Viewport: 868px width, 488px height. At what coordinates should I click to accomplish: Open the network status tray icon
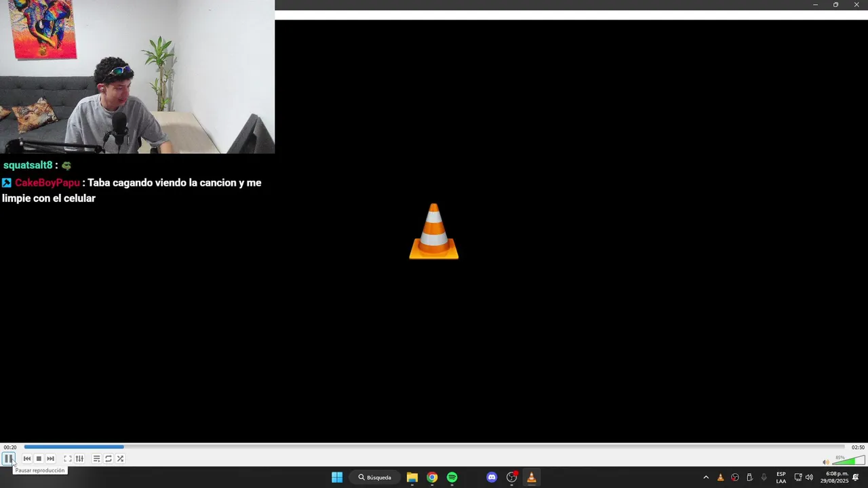click(x=798, y=477)
